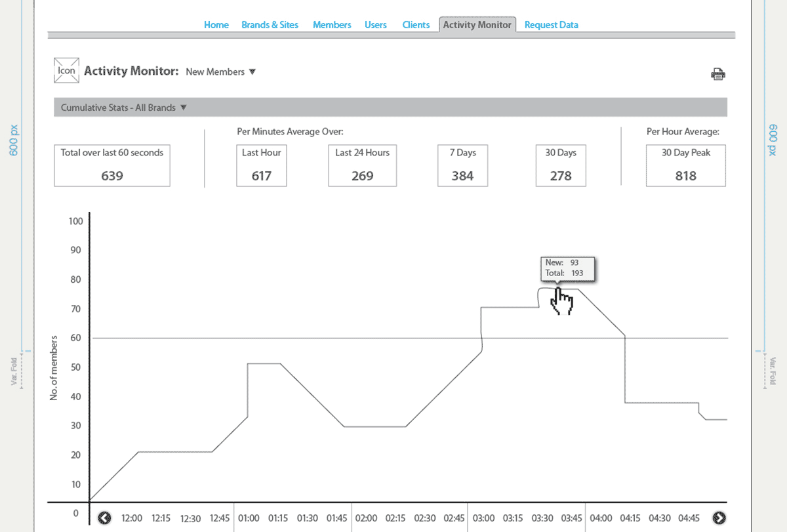The height and width of the screenshot is (532, 787).
Task: Click the Activity Monitor tab
Action: 477,25
